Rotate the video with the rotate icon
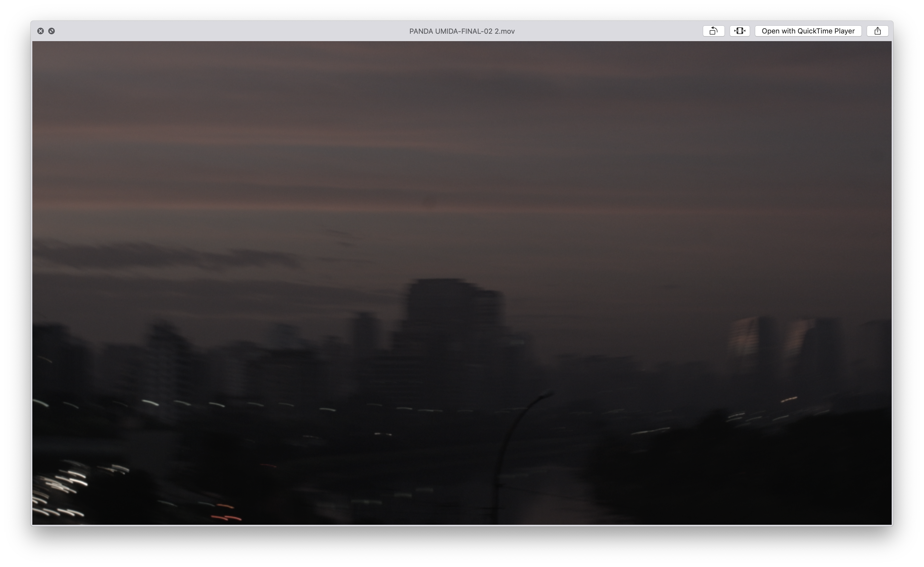Screen dimensions: 924x567 click(713, 31)
